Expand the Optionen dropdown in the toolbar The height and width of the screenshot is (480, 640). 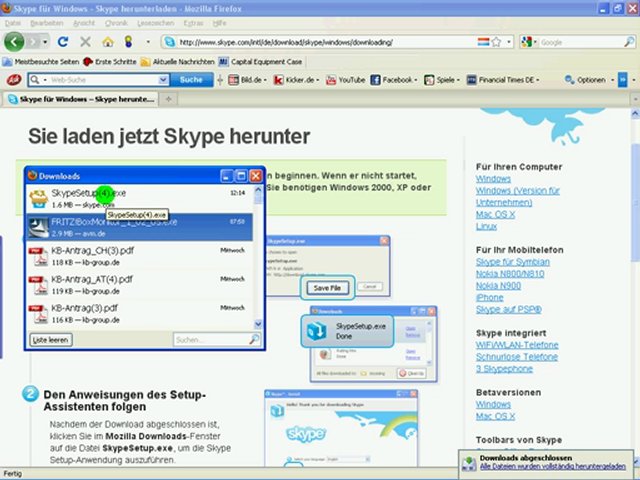[x=610, y=79]
